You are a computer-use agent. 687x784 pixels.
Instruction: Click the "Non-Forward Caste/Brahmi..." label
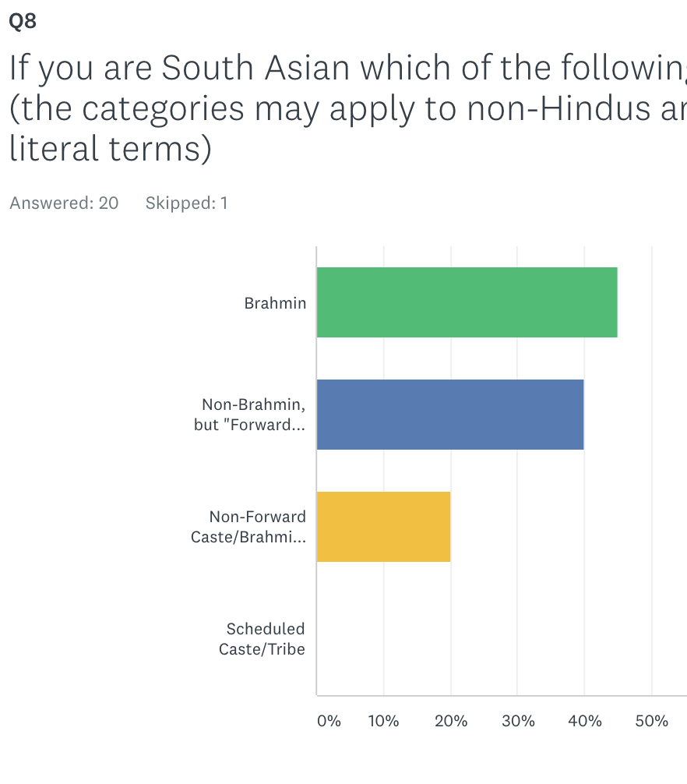pyautogui.click(x=249, y=527)
